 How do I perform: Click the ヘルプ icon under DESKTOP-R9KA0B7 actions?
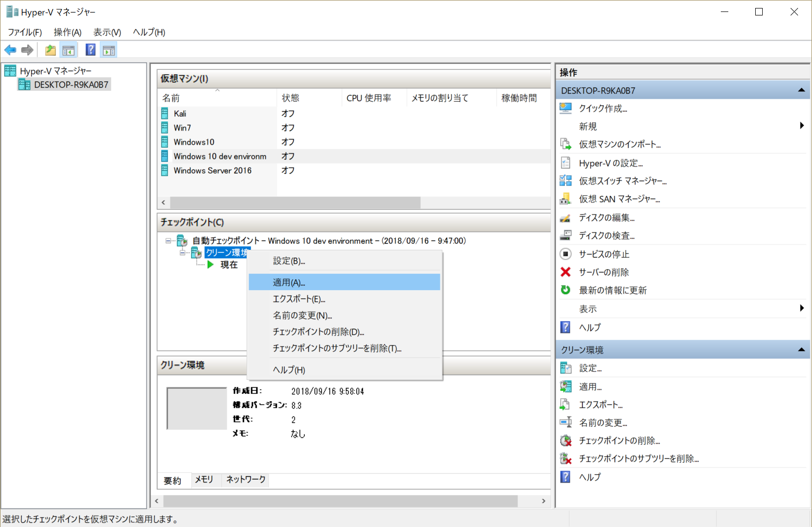click(565, 327)
